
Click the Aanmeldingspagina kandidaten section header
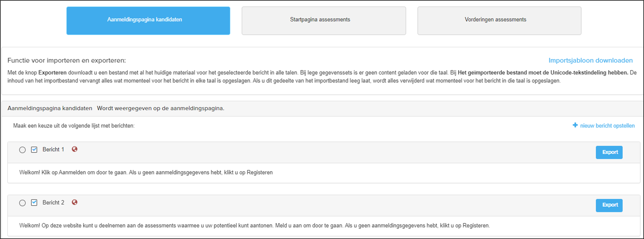click(x=50, y=108)
